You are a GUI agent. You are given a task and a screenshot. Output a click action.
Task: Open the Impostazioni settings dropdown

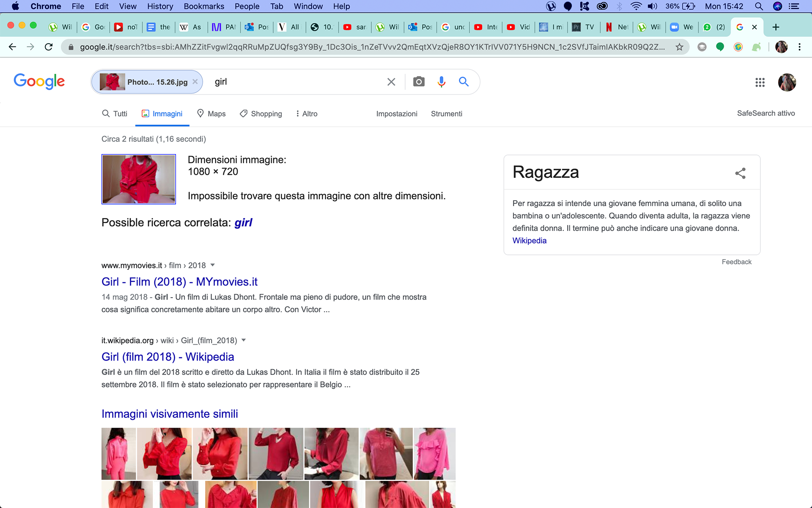tap(397, 113)
